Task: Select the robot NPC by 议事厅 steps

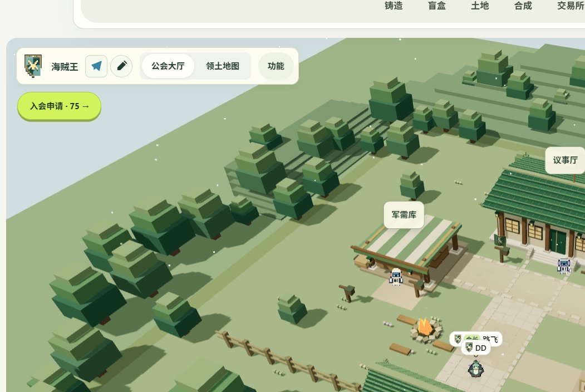Action: tap(564, 266)
